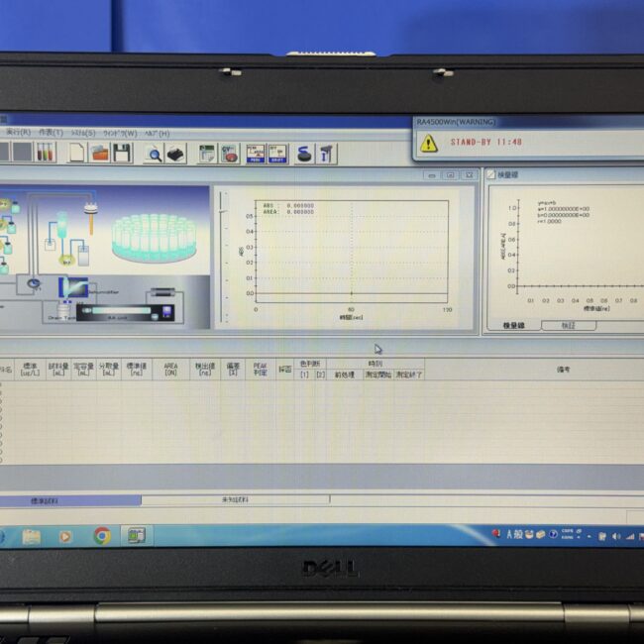Screen dimensions: 644x644
Task: Click the yellow warning icon in STAND-BY popup
Action: pos(428,143)
